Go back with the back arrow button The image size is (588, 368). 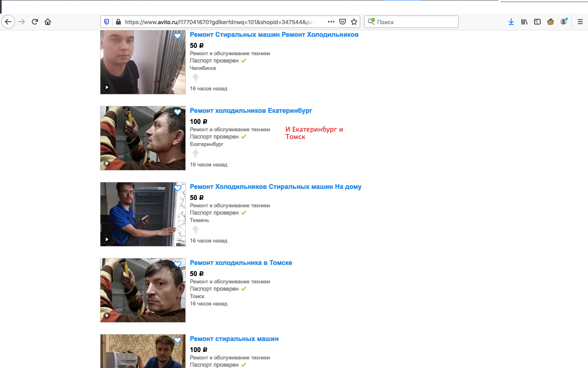[8, 22]
